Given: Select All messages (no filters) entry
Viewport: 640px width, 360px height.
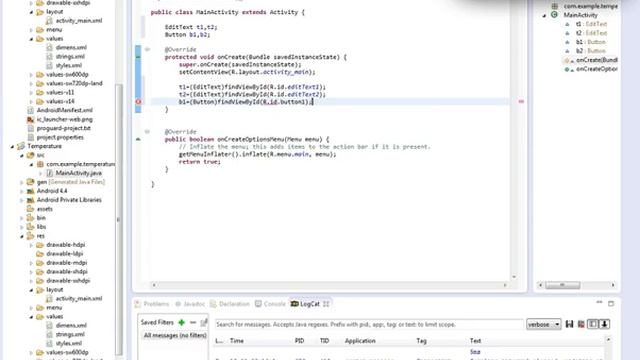Looking at the screenshot, I should coord(175,336).
